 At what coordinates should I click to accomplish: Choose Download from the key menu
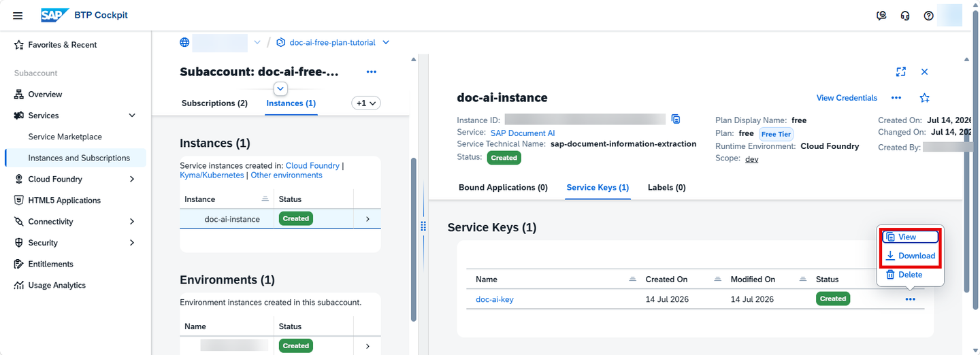coord(911,256)
